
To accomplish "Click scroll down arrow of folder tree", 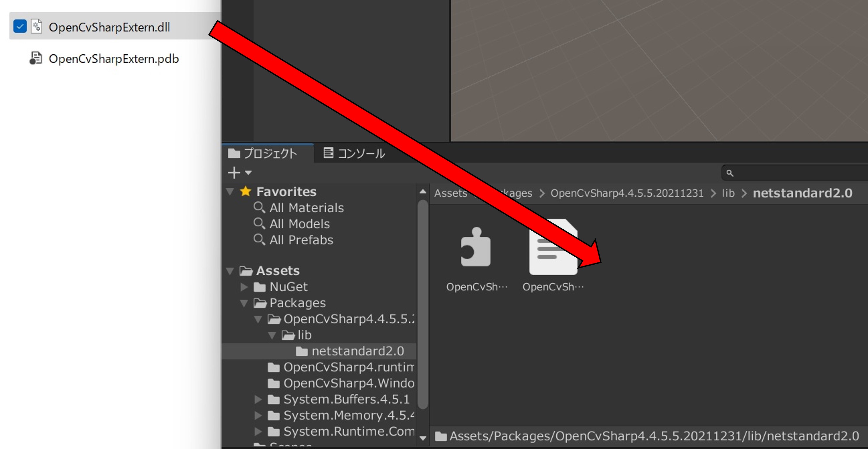I will pyautogui.click(x=423, y=438).
